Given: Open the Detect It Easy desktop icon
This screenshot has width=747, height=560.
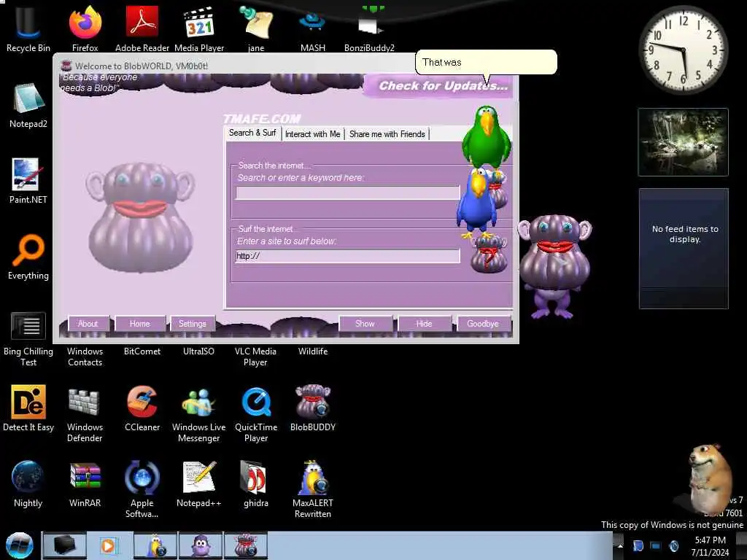Looking at the screenshot, I should 28,408.
